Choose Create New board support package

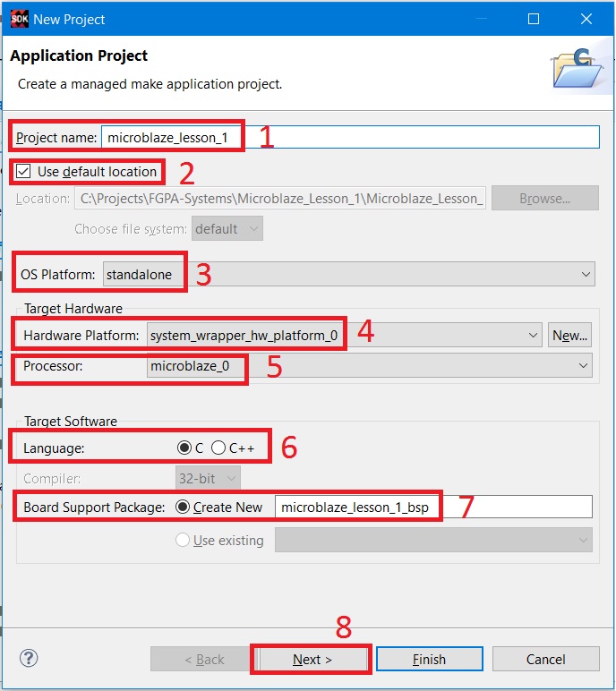click(x=183, y=508)
